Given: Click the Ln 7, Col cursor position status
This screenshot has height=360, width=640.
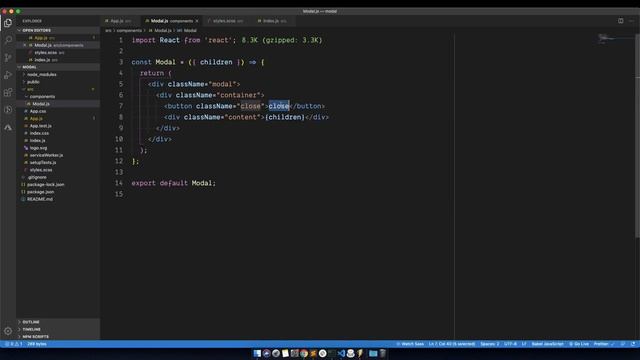Looking at the screenshot, I should point(452,344).
